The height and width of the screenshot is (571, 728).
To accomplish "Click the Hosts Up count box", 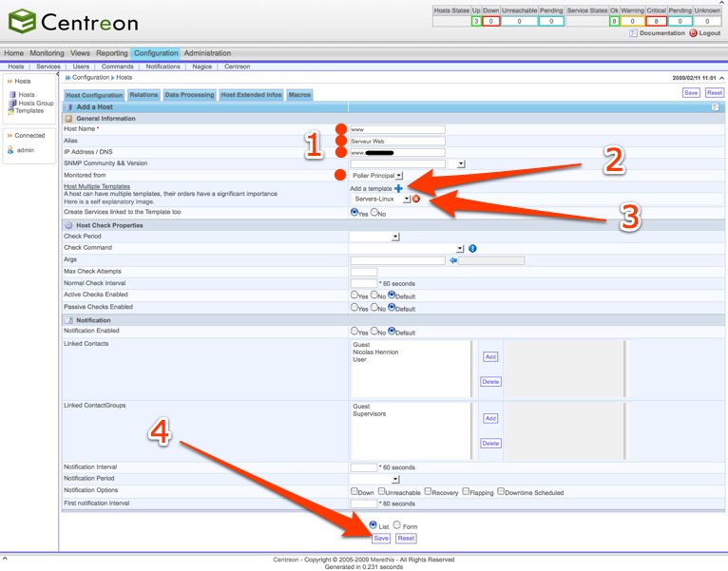I will [x=476, y=21].
